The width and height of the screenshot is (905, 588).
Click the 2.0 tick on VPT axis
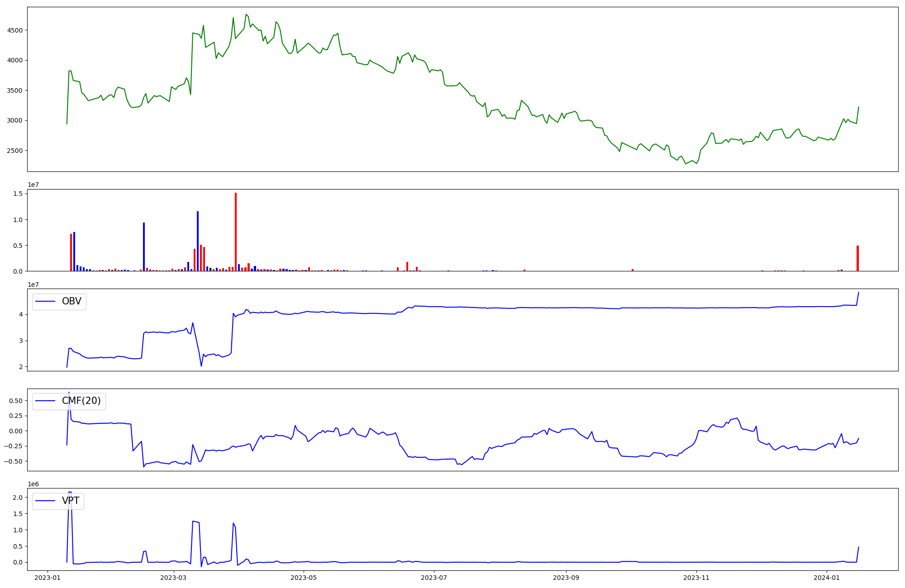(18, 498)
